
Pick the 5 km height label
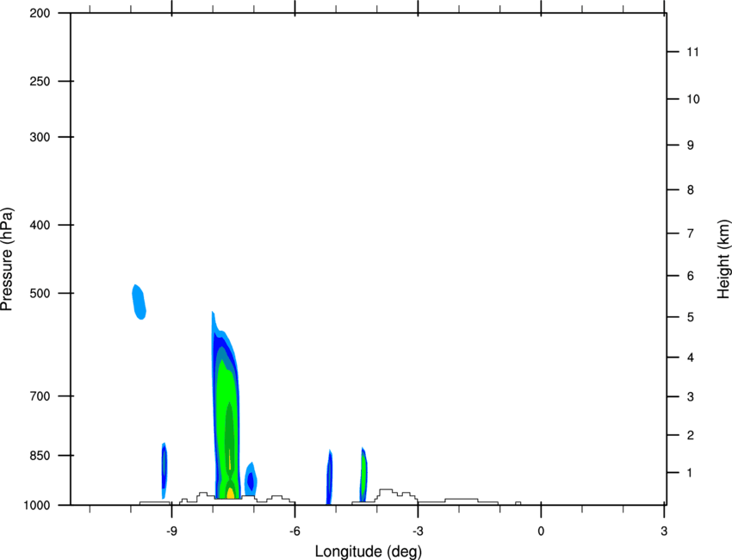click(691, 317)
